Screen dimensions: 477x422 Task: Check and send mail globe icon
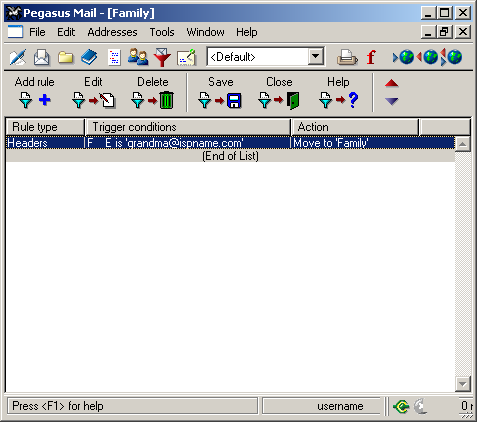(452, 57)
